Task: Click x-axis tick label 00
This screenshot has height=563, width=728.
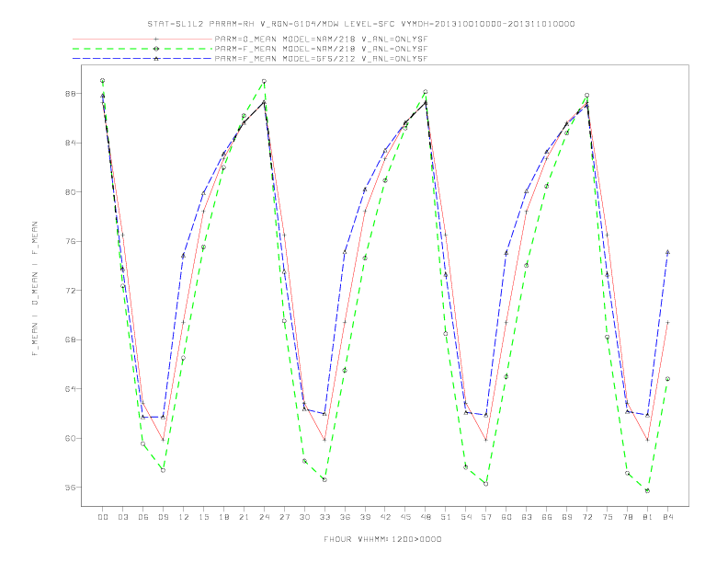Action: 103,517
